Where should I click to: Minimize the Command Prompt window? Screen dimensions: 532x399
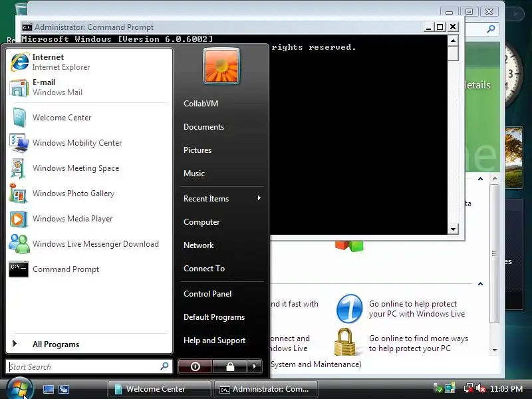tap(428, 27)
